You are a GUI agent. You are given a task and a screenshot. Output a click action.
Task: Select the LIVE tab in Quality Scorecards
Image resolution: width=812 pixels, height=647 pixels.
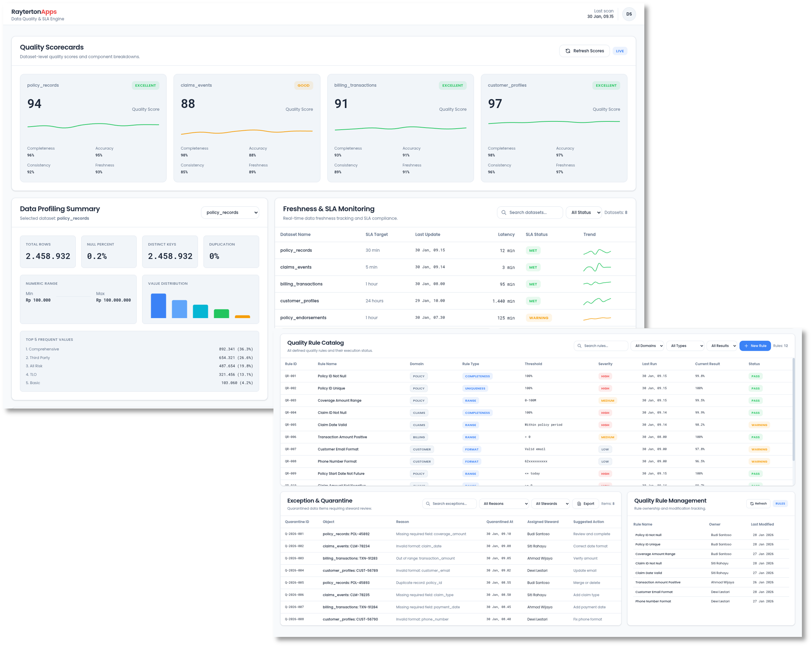pyautogui.click(x=620, y=51)
